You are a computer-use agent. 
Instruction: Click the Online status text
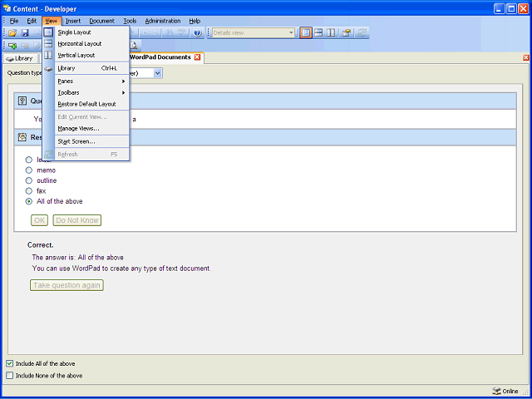point(510,392)
